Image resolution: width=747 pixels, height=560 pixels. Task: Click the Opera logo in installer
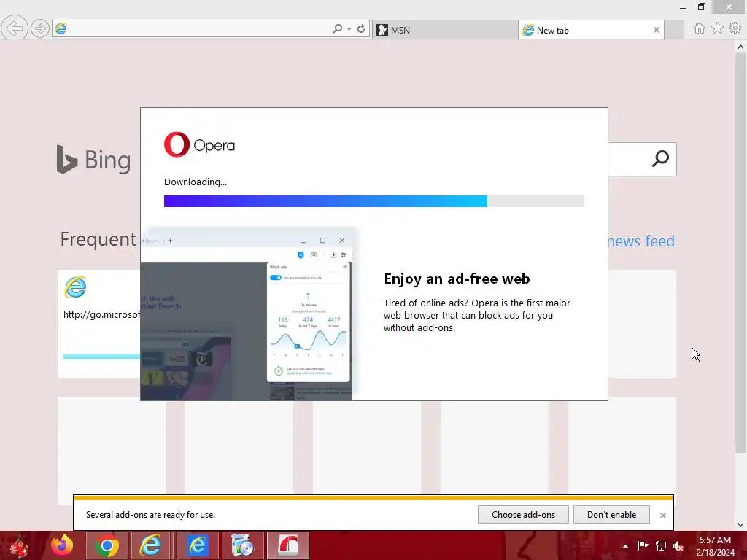(x=199, y=144)
